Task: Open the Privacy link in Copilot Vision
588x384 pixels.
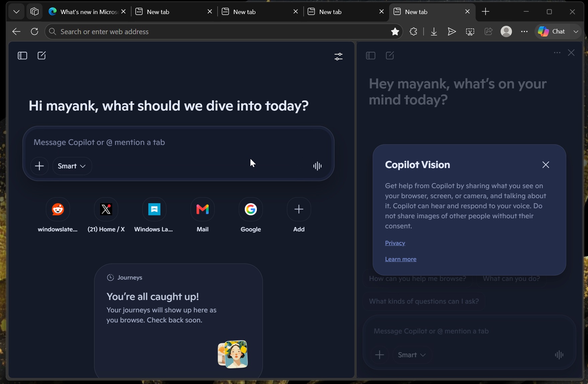Action: click(395, 243)
